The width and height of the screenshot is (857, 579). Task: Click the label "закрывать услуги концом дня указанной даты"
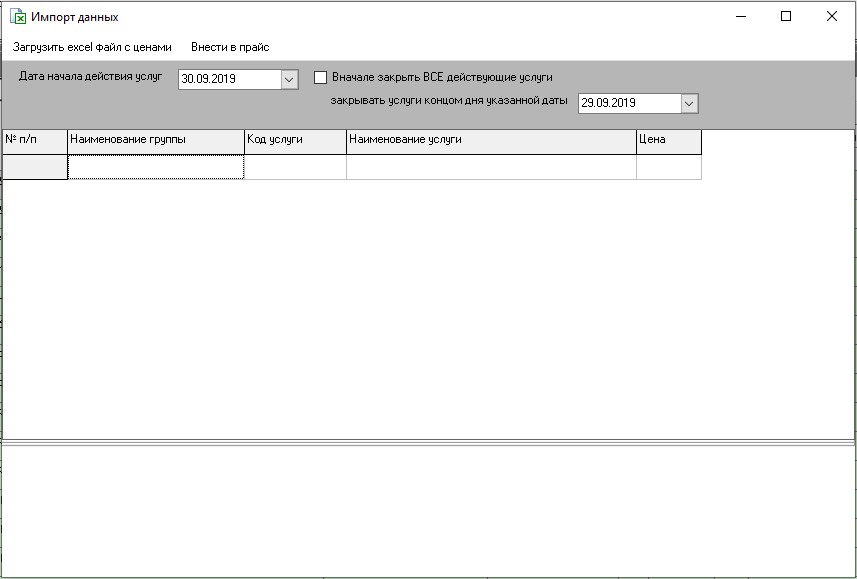coord(451,102)
